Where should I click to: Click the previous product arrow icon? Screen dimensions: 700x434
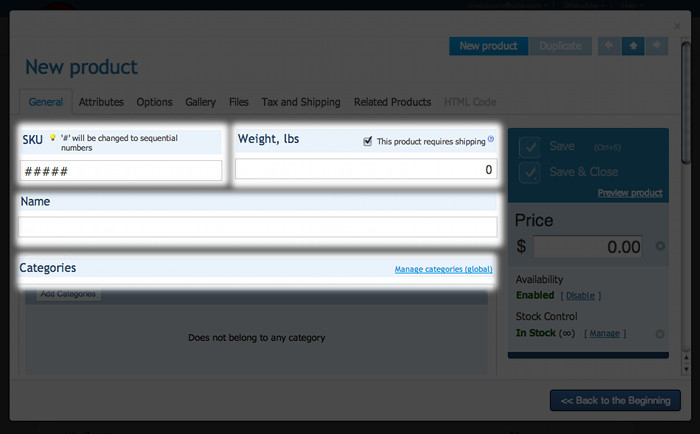coord(608,46)
